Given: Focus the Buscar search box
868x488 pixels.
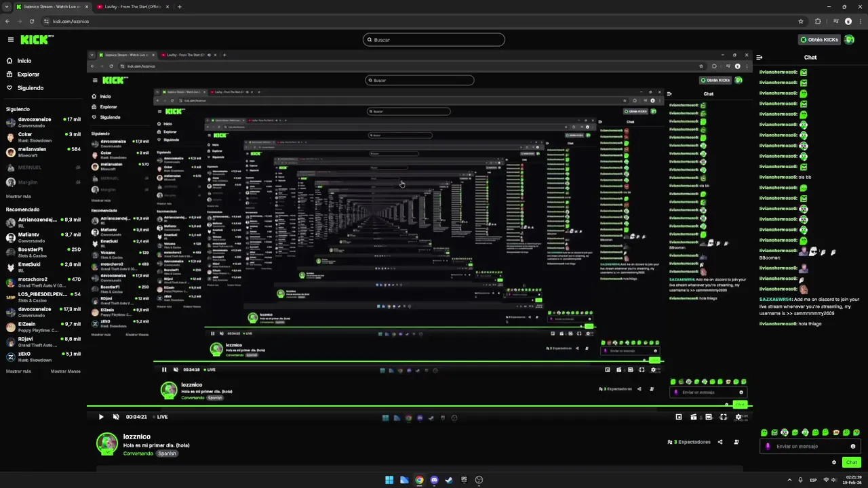Looking at the screenshot, I should 434,40.
